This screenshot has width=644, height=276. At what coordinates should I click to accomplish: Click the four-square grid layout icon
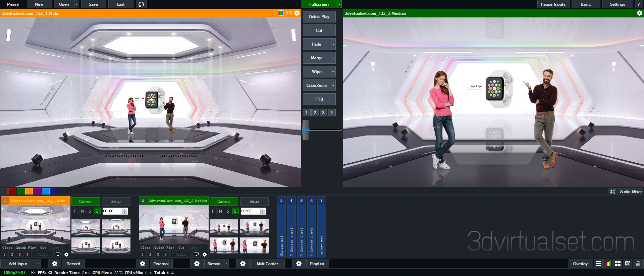pos(618,264)
